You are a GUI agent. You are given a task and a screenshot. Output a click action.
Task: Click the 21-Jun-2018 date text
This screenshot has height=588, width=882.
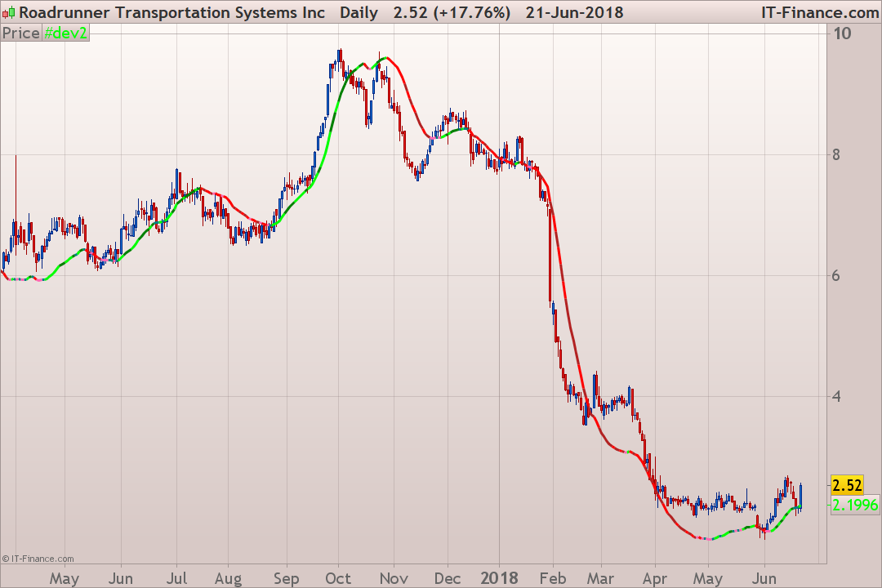[x=574, y=12]
